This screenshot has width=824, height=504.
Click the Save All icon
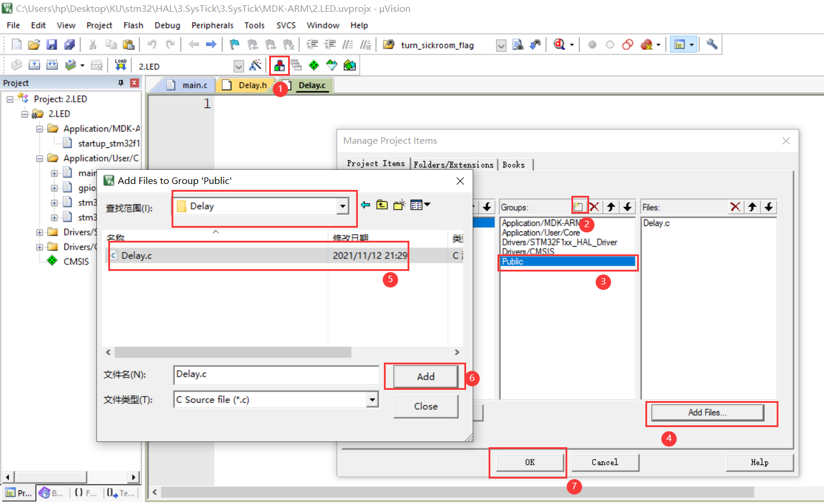[x=70, y=44]
